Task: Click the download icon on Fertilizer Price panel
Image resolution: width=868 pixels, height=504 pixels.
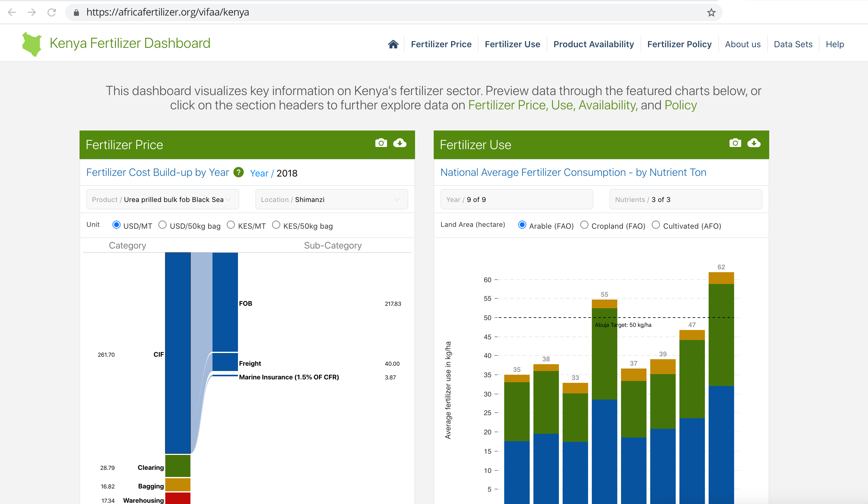Action: pyautogui.click(x=400, y=143)
